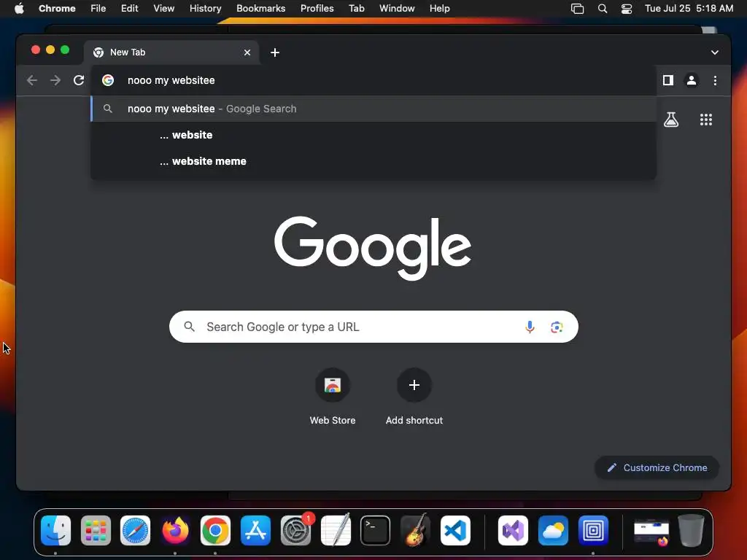Image resolution: width=747 pixels, height=560 pixels.
Task: Launch Firefox from the dock
Action: coord(175,531)
